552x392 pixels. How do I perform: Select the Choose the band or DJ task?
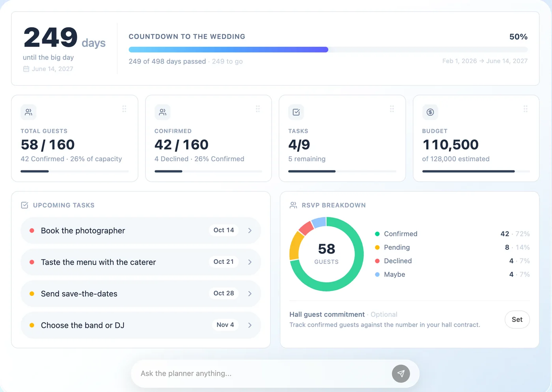coord(141,325)
